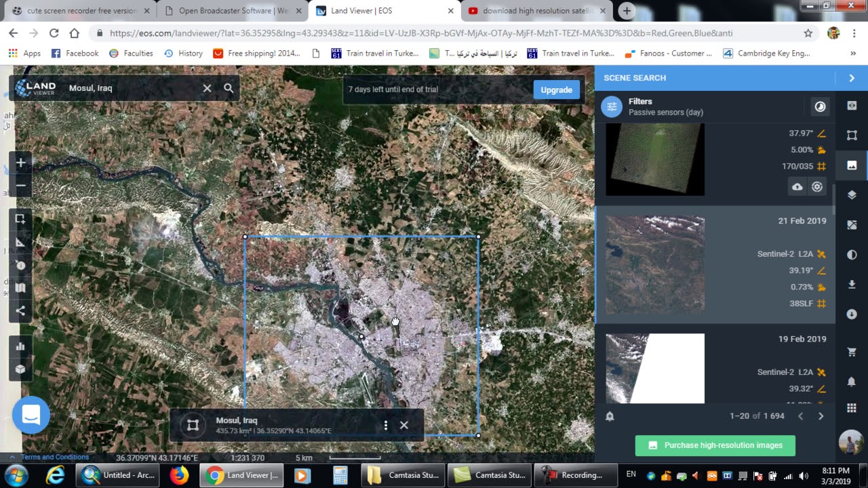This screenshot has height=488, width=868.
Task: Click the Upgrade button
Action: click(x=556, y=89)
